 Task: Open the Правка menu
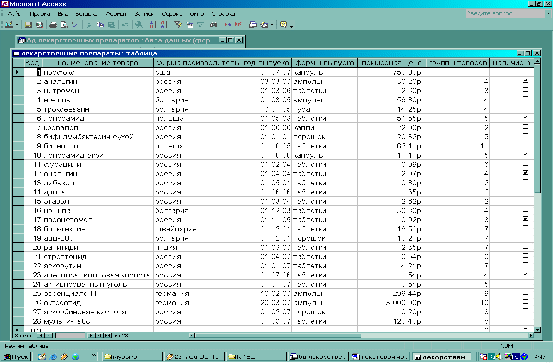click(x=40, y=14)
